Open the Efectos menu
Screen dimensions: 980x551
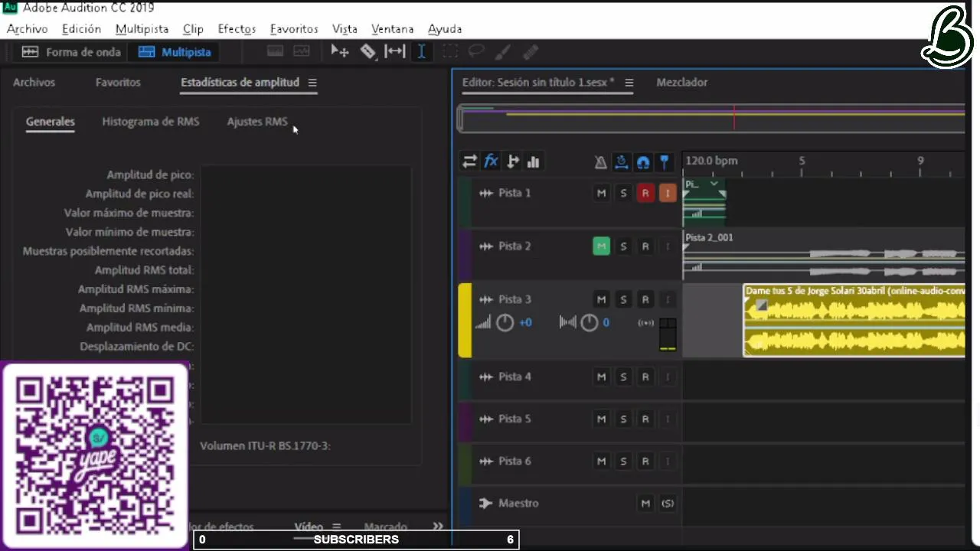(x=237, y=29)
